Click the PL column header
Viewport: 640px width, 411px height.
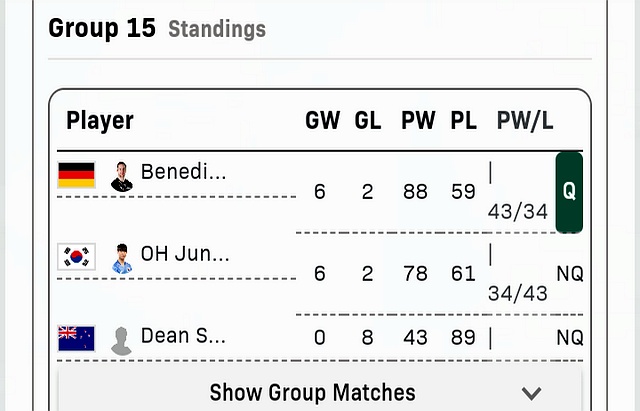(463, 121)
